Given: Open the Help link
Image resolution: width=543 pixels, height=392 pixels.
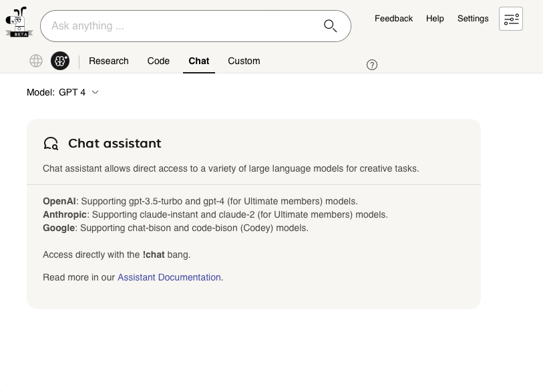Looking at the screenshot, I should pos(435,18).
